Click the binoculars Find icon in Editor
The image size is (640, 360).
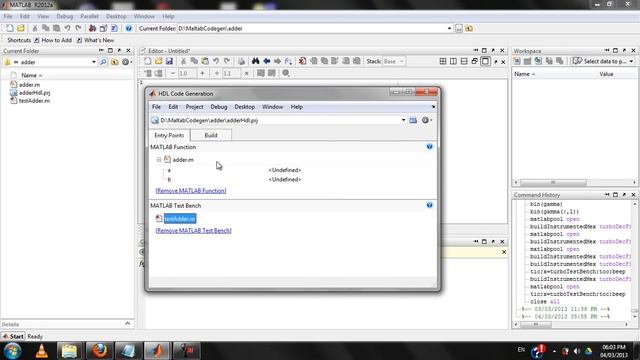pyautogui.click(x=256, y=61)
